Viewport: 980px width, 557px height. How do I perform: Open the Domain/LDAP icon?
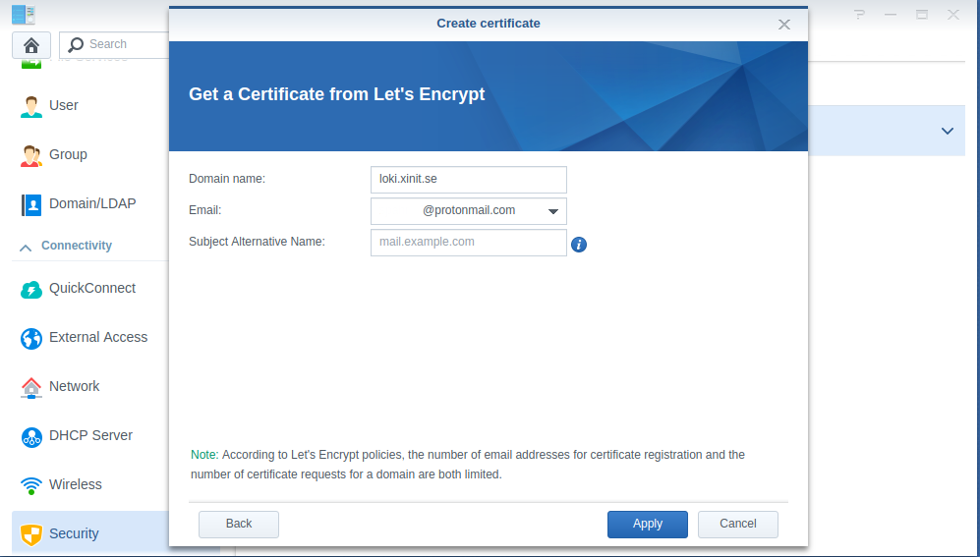(30, 204)
